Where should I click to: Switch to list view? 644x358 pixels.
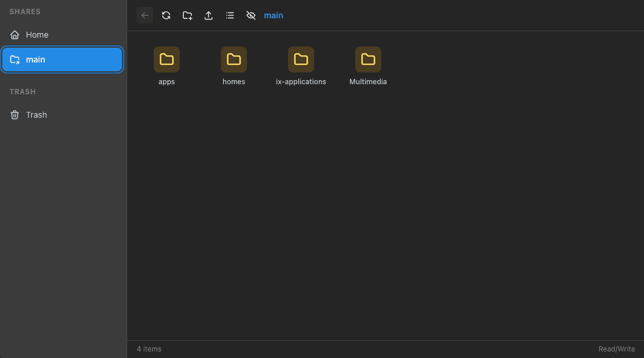[230, 15]
